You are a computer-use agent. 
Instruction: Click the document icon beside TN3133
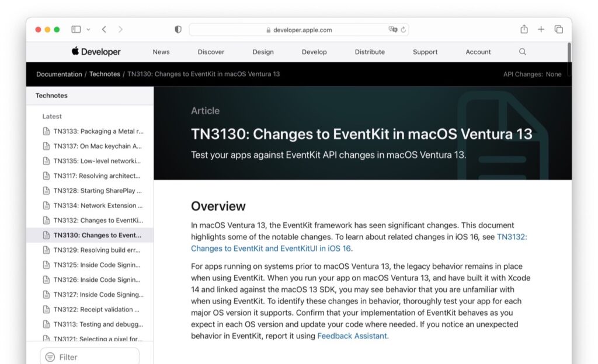pos(47,131)
